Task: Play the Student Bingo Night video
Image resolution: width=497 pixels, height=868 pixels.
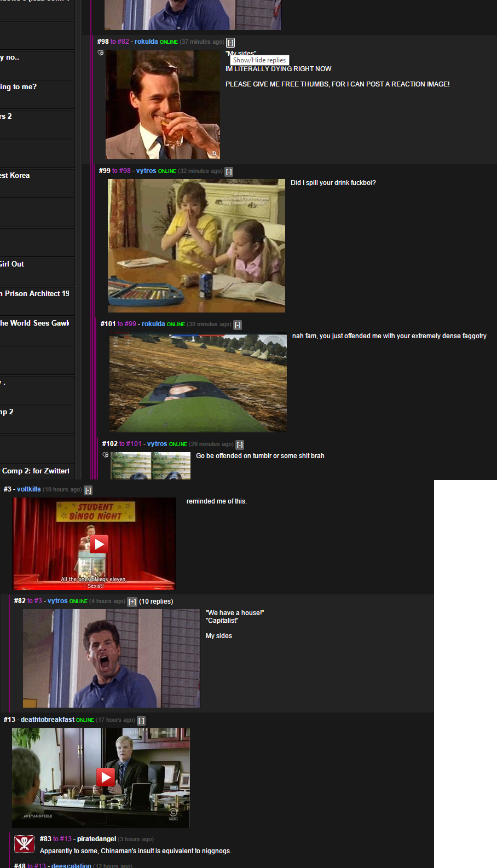Action: coord(99,543)
